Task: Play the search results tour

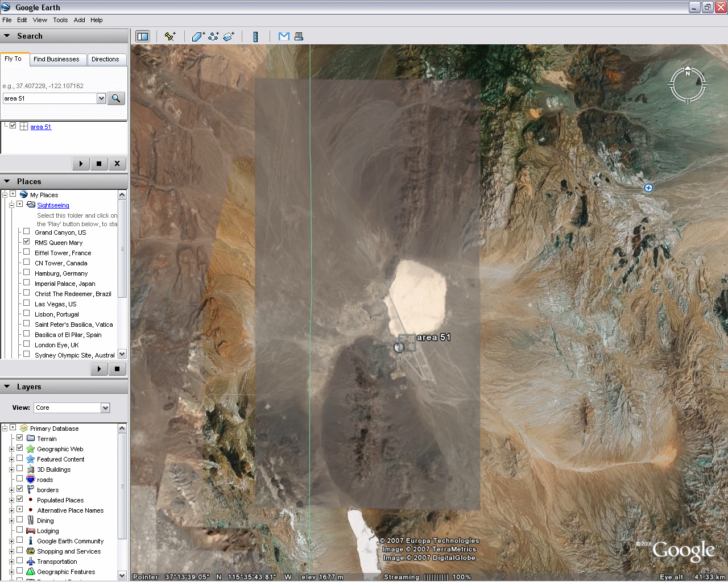Action: point(81,164)
